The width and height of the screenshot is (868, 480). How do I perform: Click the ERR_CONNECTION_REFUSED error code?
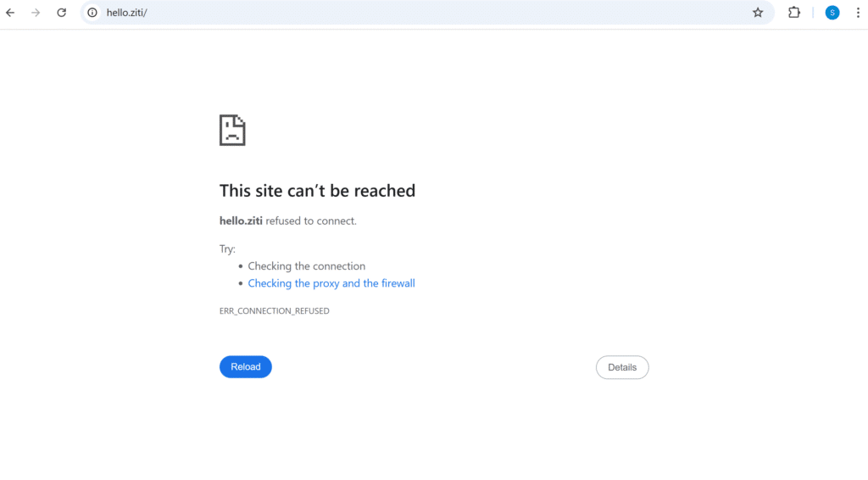coord(274,311)
